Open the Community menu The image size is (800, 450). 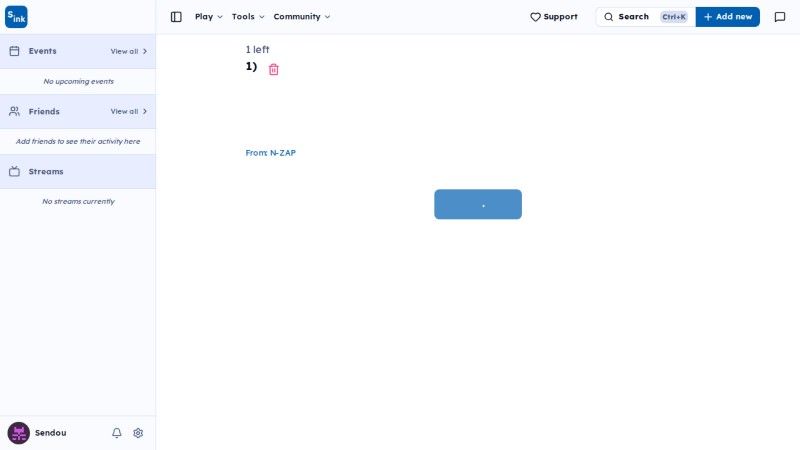click(302, 17)
